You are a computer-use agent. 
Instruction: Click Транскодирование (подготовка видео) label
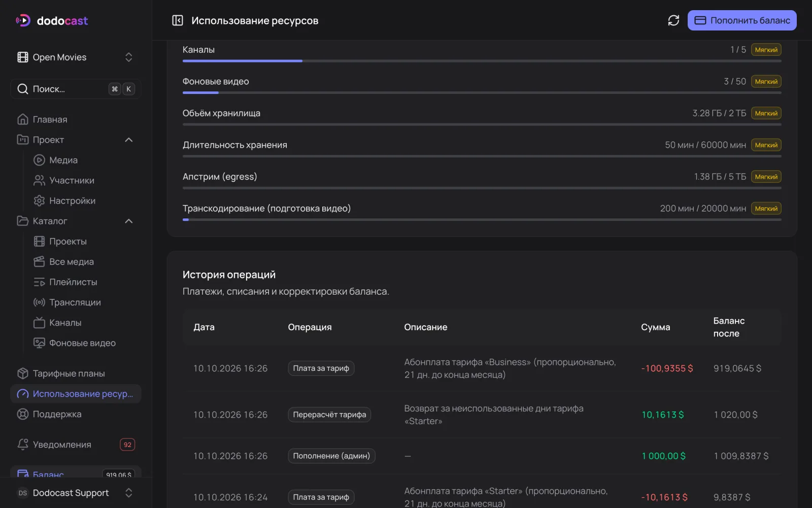click(266, 208)
